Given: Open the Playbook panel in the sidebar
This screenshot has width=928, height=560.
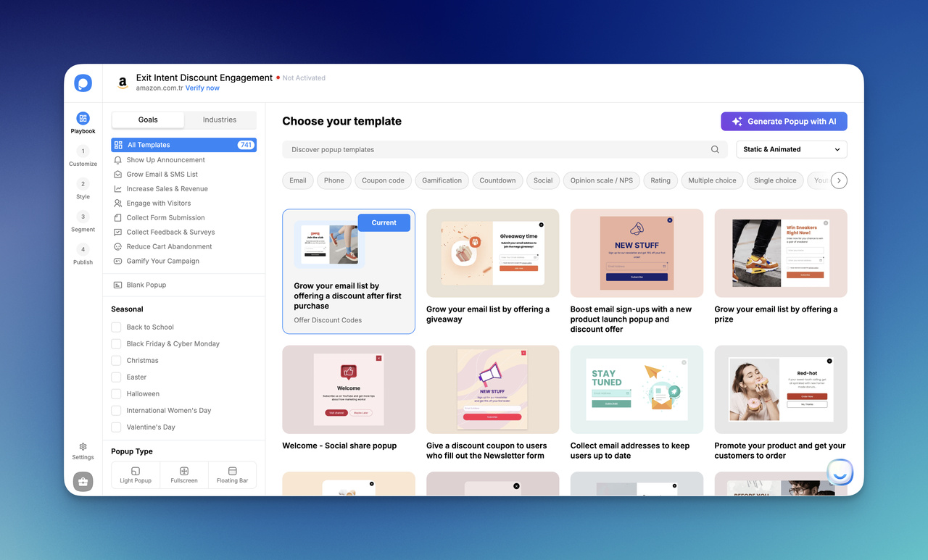Looking at the screenshot, I should [83, 121].
